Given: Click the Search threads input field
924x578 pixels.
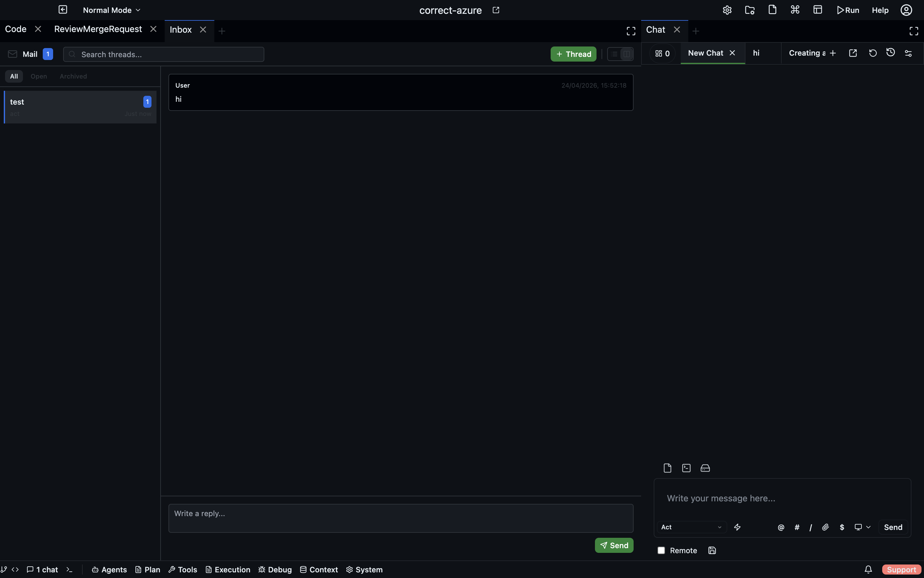Looking at the screenshot, I should coord(168,54).
